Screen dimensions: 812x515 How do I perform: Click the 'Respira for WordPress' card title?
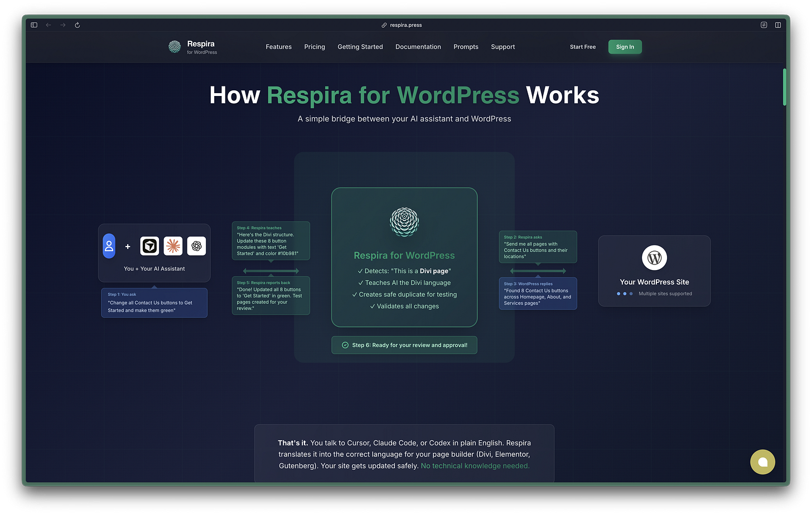pyautogui.click(x=404, y=256)
